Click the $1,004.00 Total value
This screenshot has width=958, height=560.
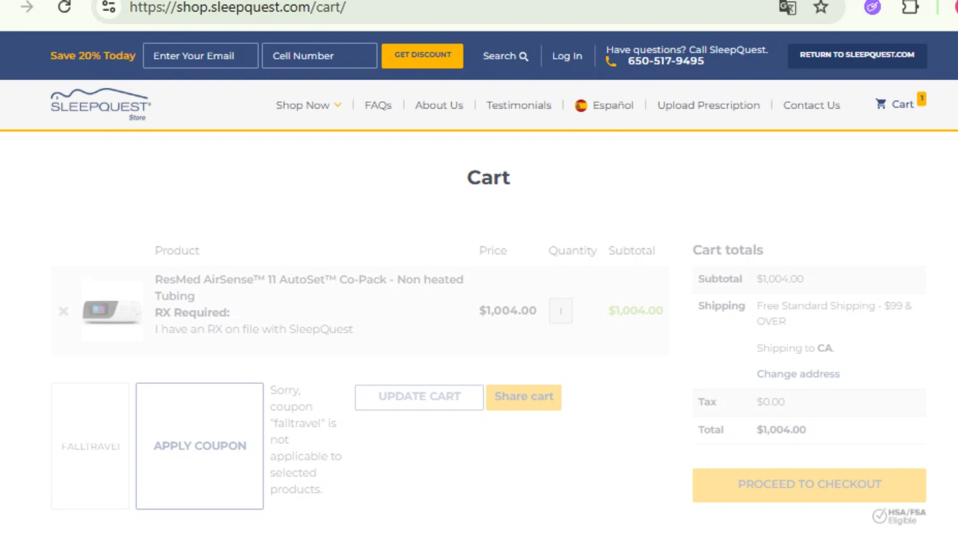click(781, 430)
